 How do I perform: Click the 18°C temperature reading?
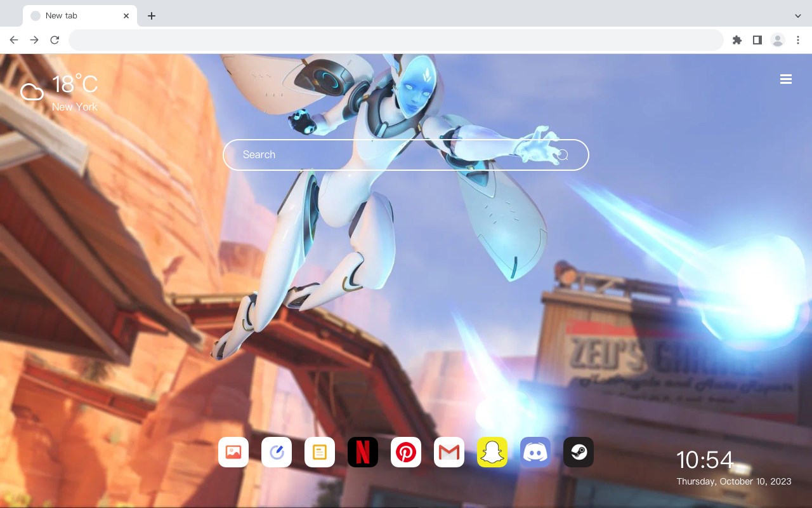coord(75,85)
